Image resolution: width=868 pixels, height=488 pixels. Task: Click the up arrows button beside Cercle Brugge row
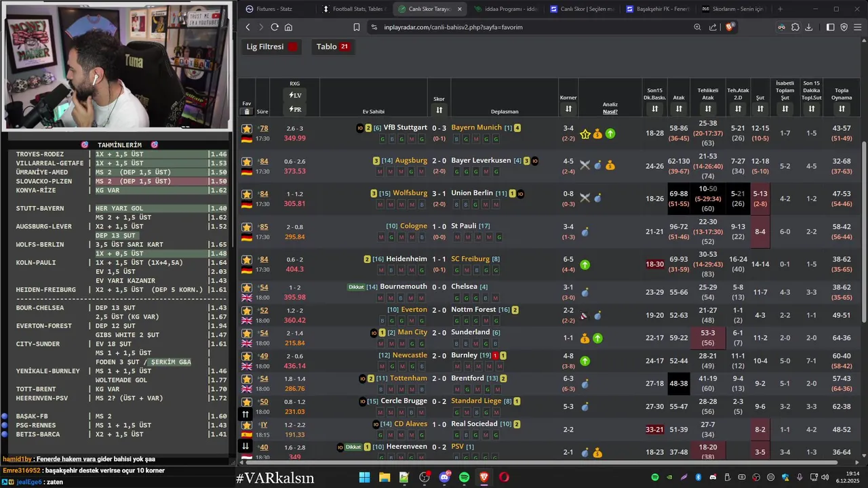(245, 414)
